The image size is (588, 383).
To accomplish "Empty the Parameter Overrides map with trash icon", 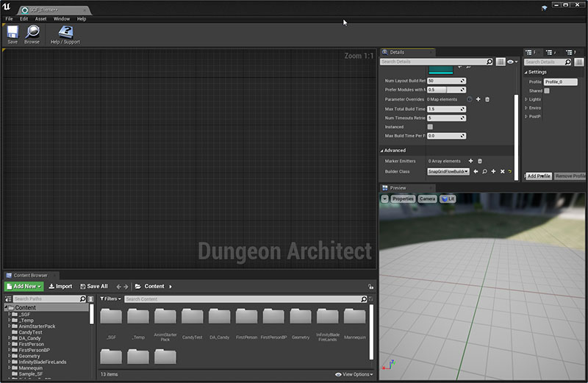I will (487, 99).
